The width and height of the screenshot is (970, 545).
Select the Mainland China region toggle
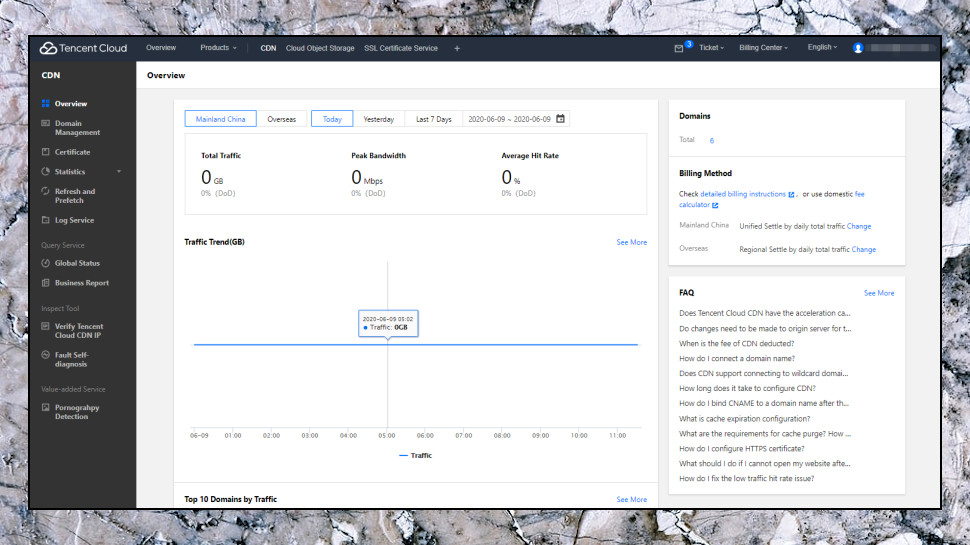click(220, 119)
